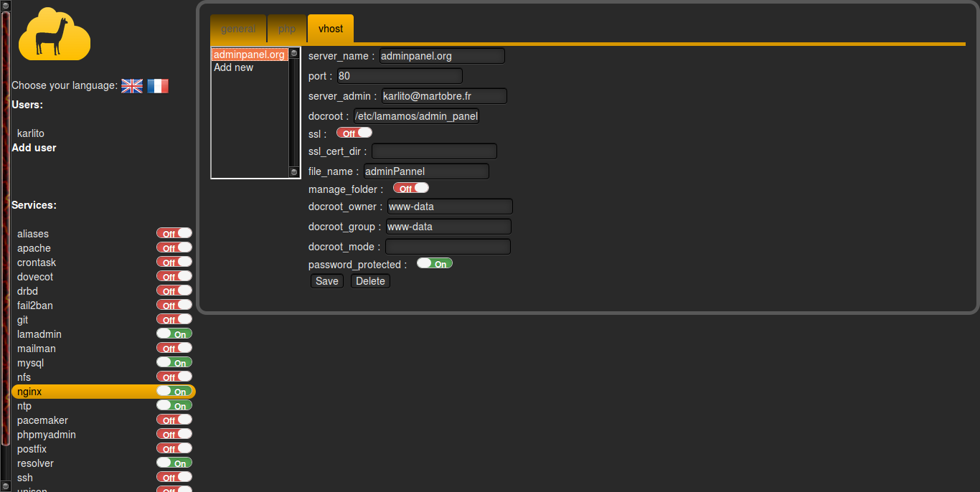Focus the server_name input field
980x492 pixels.
[442, 56]
